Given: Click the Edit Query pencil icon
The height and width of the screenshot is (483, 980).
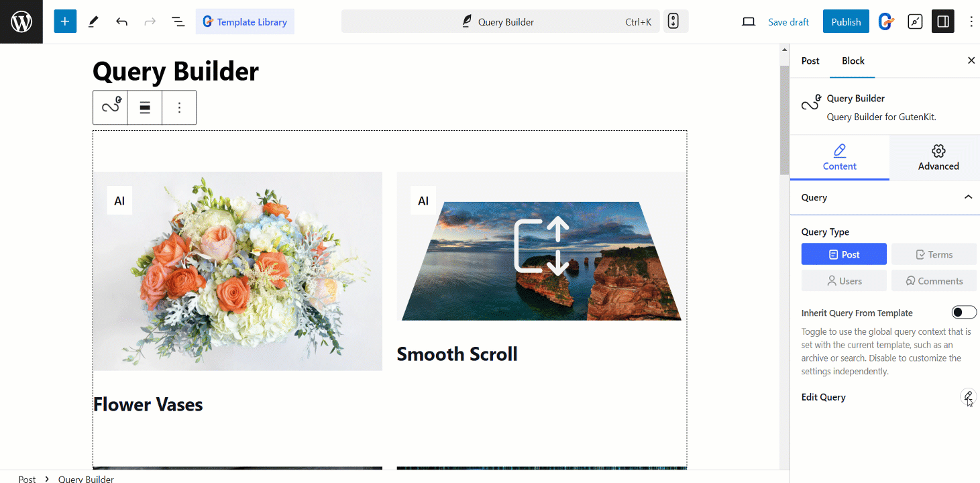Looking at the screenshot, I should click(967, 396).
